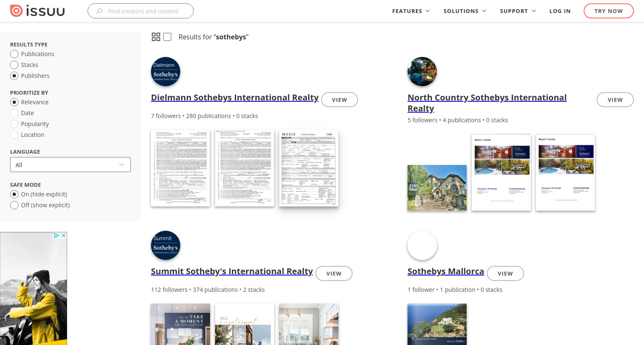Screen dimensions: 644x345
Task: Click the search magnifier icon
Action: [99, 11]
